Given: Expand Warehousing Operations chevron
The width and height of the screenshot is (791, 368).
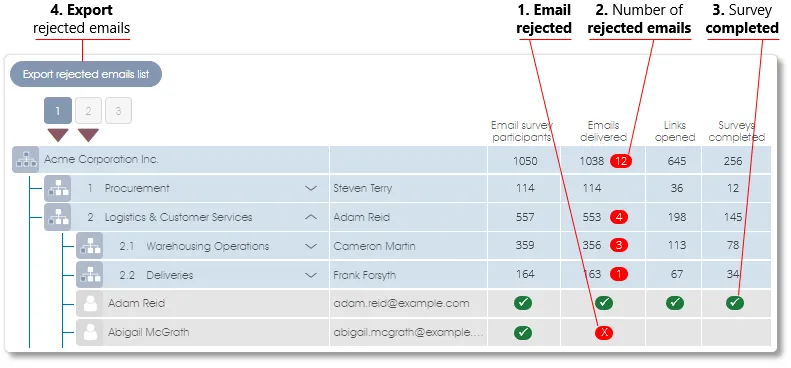Looking at the screenshot, I should 311,246.
